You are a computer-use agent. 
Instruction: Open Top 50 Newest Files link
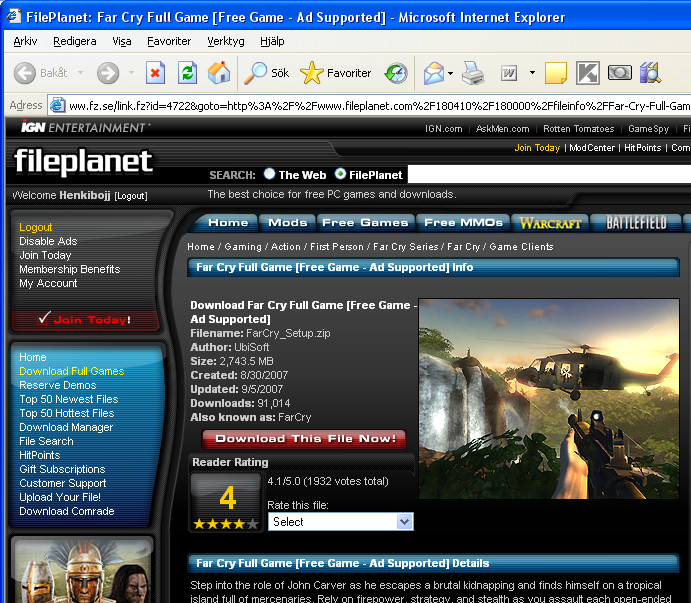tap(69, 399)
